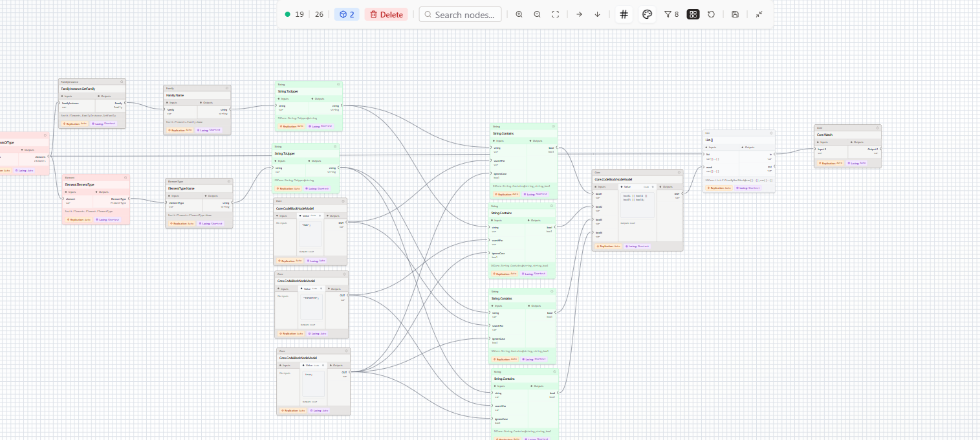Click the Element.ElementType node header icon
Screen dimensions: 980x440
[x=125, y=177]
